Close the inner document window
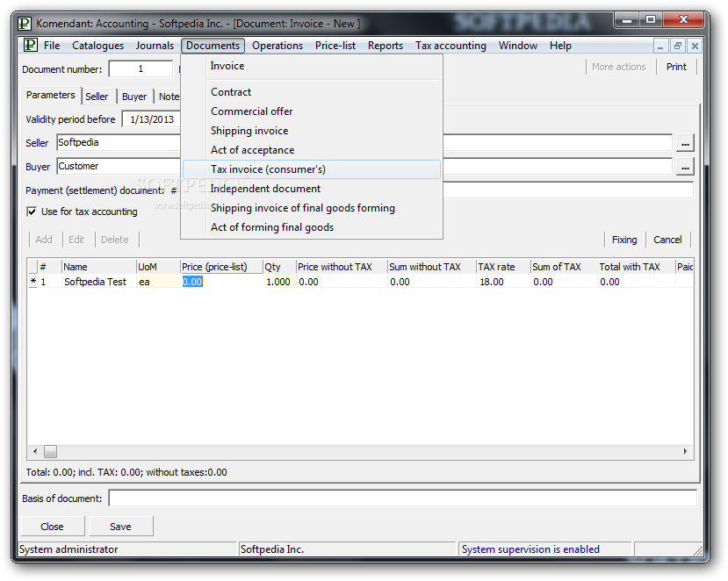728x581 pixels. tap(695, 46)
